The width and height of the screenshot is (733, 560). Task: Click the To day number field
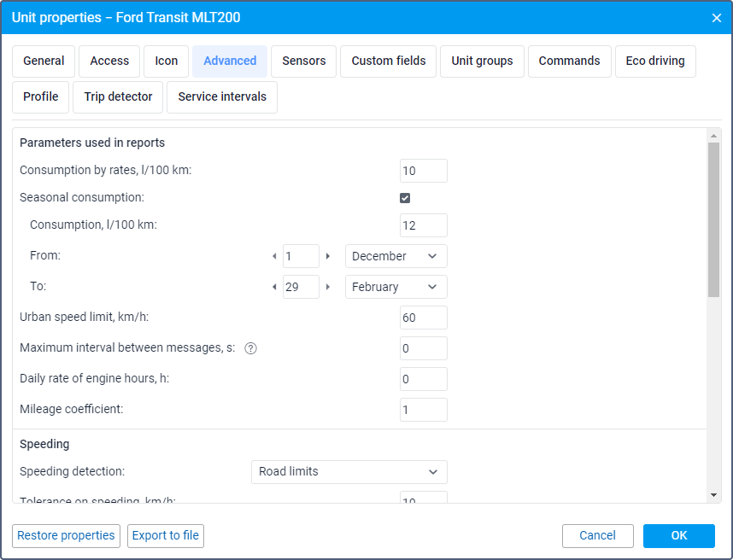(301, 287)
